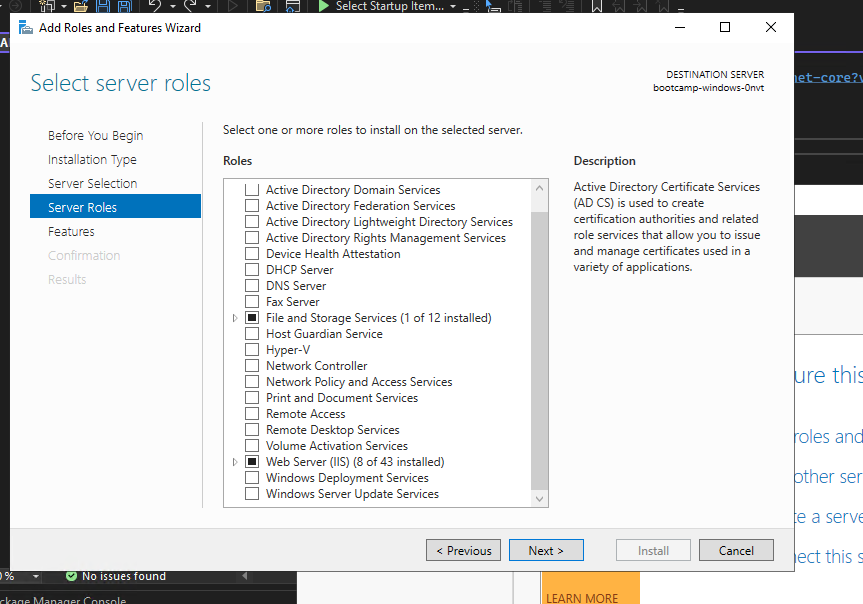863x604 pixels.
Task: Enable the DNS Server role checkbox
Action: pyautogui.click(x=252, y=286)
